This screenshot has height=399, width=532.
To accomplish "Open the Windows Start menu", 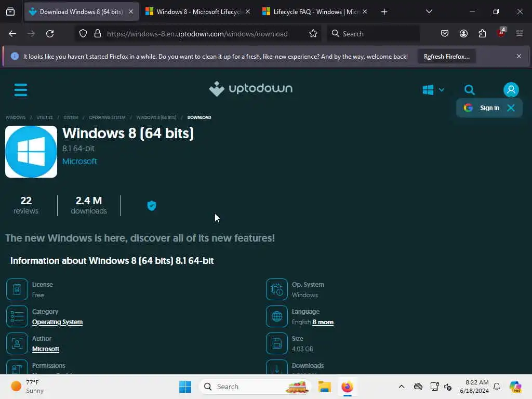I will (185, 387).
